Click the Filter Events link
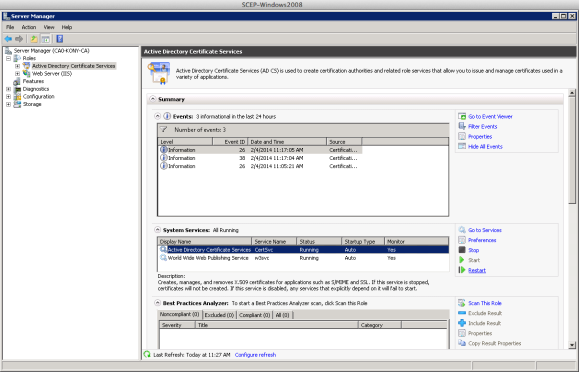Viewport: 579px width, 372px height. [483, 126]
